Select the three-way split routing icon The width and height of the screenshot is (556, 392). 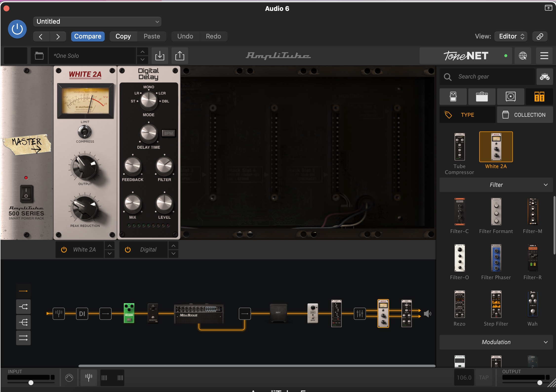(23, 322)
